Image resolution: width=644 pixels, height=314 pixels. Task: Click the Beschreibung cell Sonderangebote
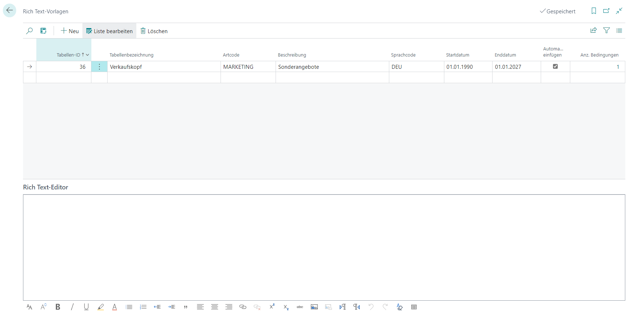(332, 67)
